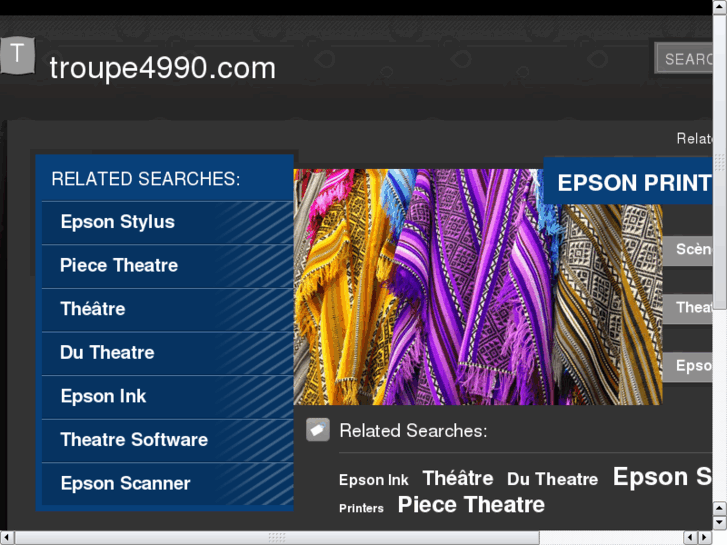Image resolution: width=727 pixels, height=545 pixels.
Task: Click the RELATED SEARCHES sidebar heading
Action: [146, 179]
